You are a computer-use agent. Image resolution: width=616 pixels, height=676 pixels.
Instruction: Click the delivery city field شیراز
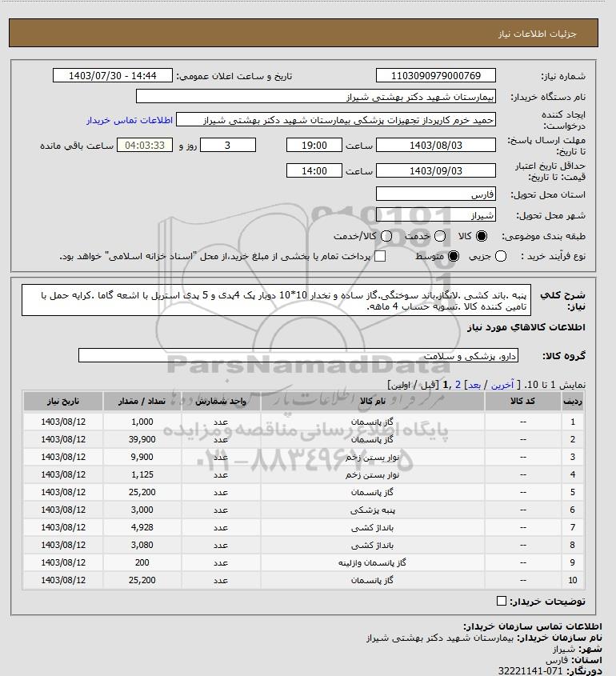(x=436, y=214)
